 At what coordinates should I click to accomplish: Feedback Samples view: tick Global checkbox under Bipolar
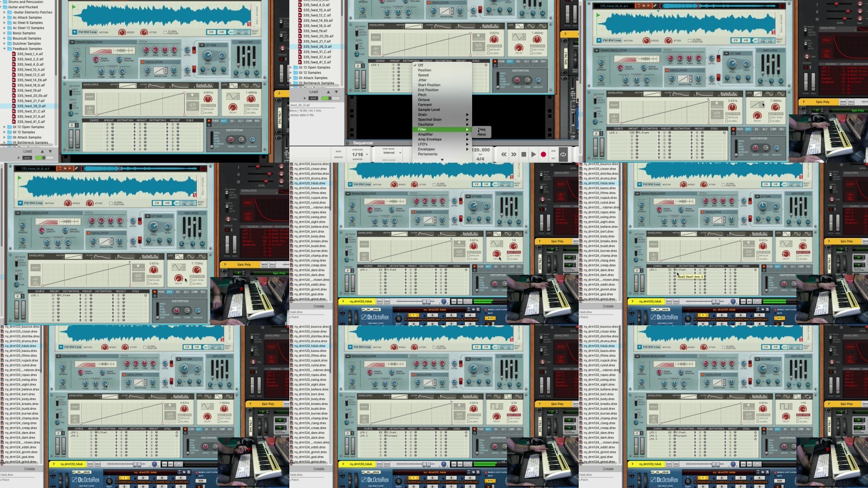203,113
